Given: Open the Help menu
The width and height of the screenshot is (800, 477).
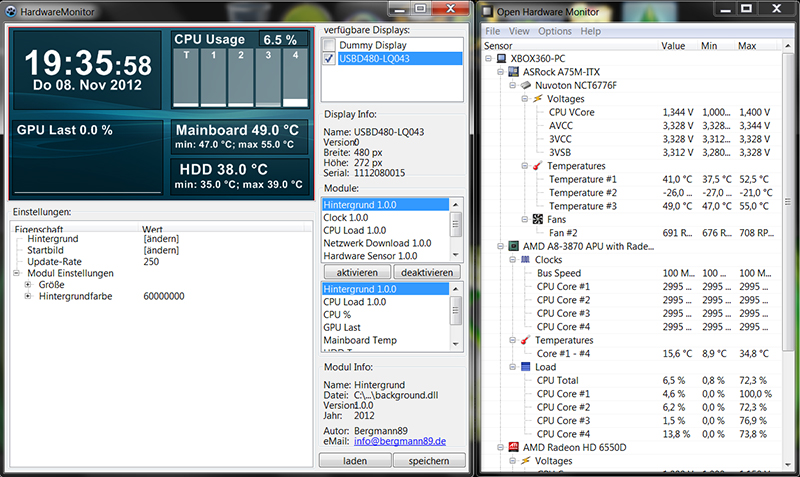Looking at the screenshot, I should (x=590, y=31).
